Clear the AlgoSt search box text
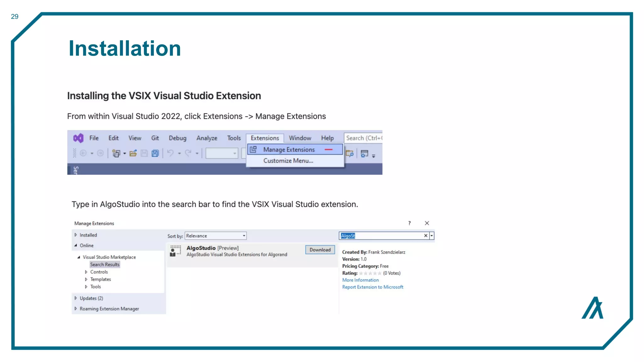The width and height of the screenshot is (644, 362). click(425, 236)
